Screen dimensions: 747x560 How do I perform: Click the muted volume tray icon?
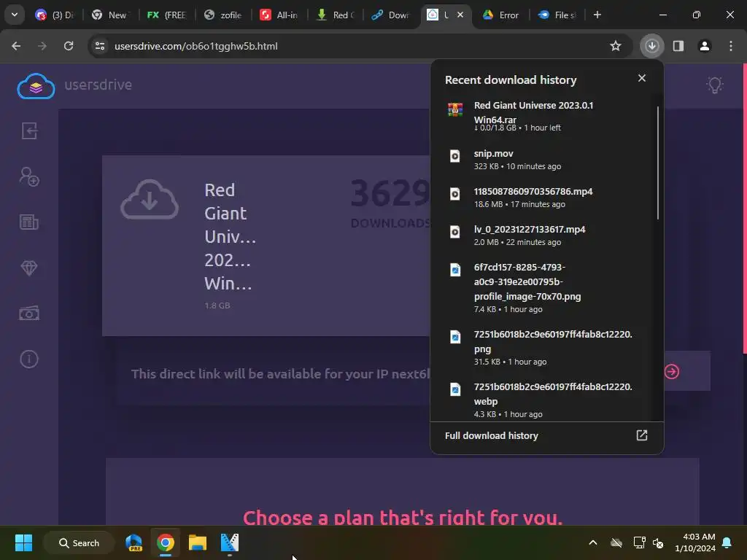[659, 542]
